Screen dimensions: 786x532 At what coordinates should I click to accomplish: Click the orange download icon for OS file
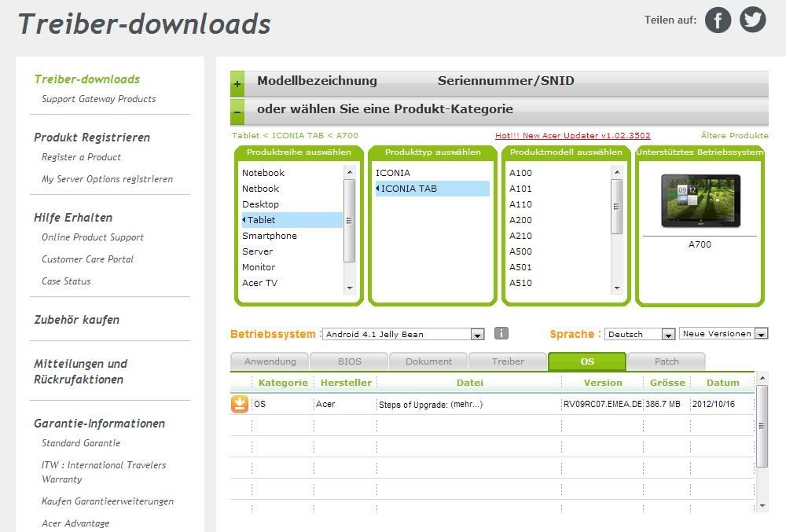coord(240,404)
